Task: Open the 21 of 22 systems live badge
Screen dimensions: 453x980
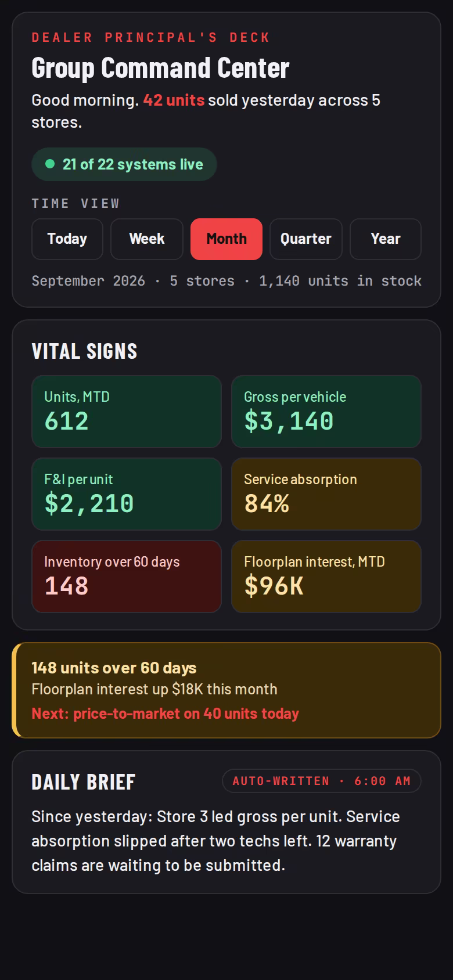Action: click(x=124, y=164)
